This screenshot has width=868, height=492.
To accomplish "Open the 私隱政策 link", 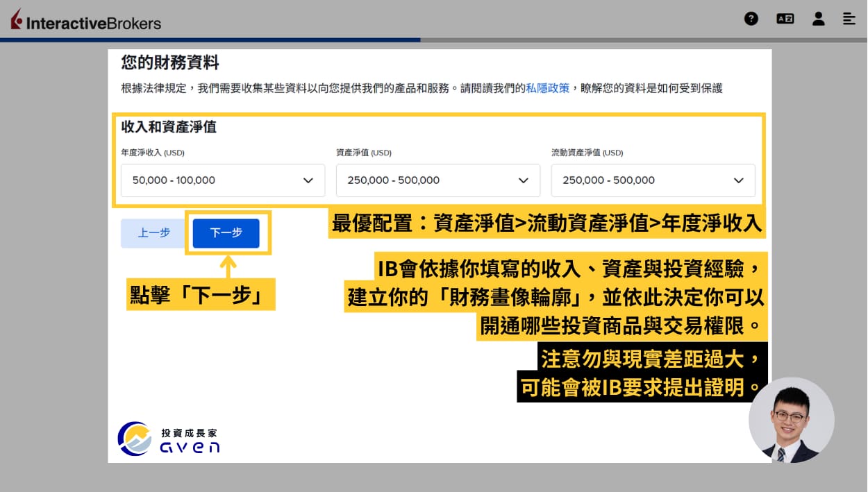I will 548,88.
